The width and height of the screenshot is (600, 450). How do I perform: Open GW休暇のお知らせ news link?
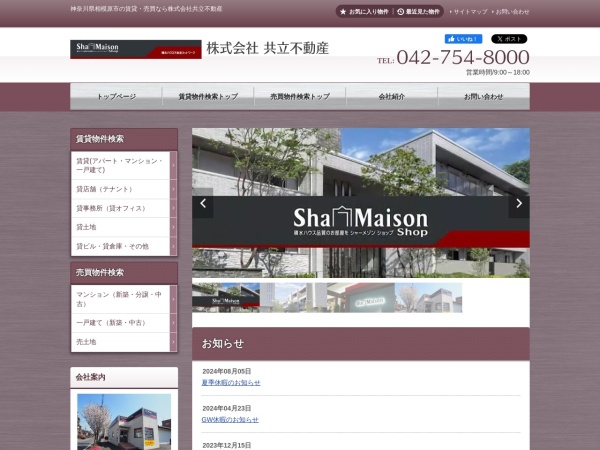click(x=230, y=419)
